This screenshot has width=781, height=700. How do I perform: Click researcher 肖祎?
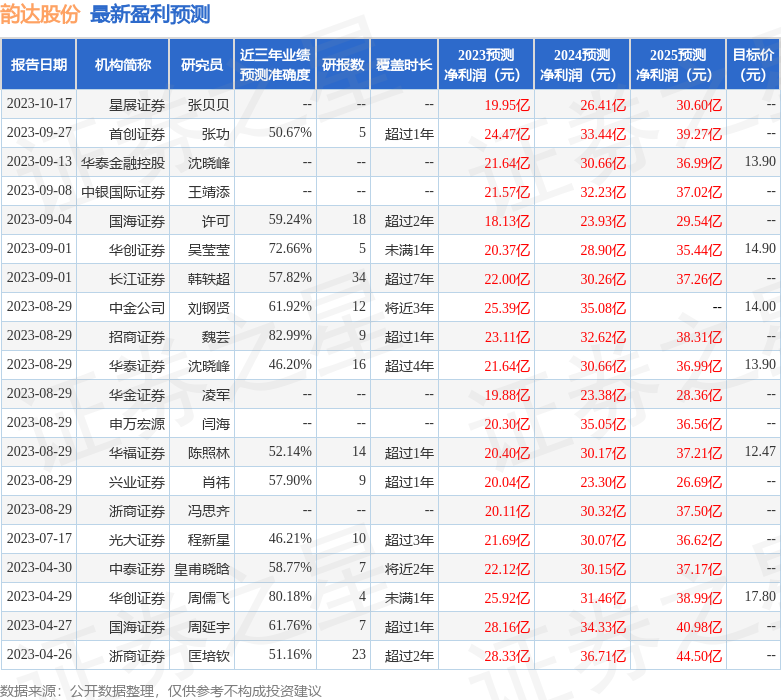[216, 482]
